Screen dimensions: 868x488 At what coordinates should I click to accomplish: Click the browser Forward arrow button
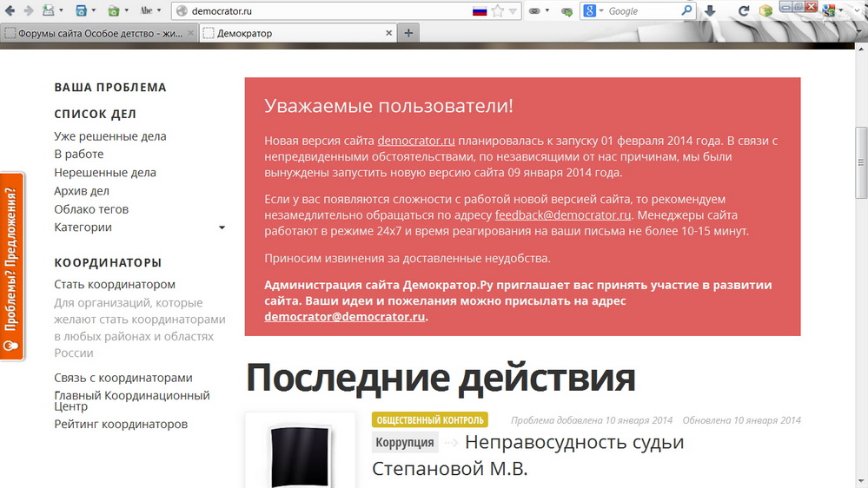28,11
